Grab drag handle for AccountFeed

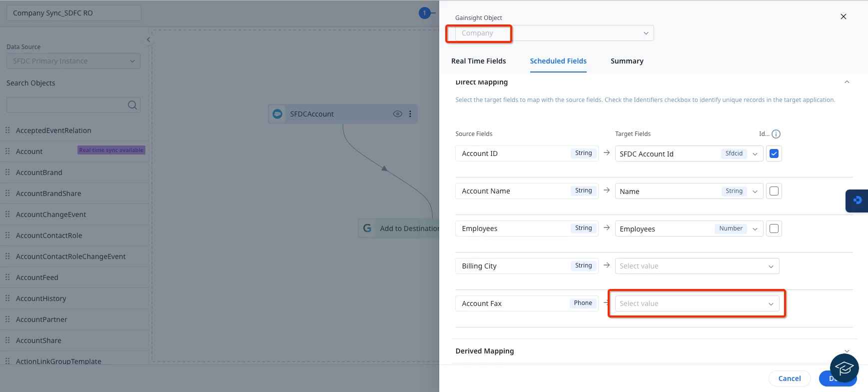[x=7, y=277]
